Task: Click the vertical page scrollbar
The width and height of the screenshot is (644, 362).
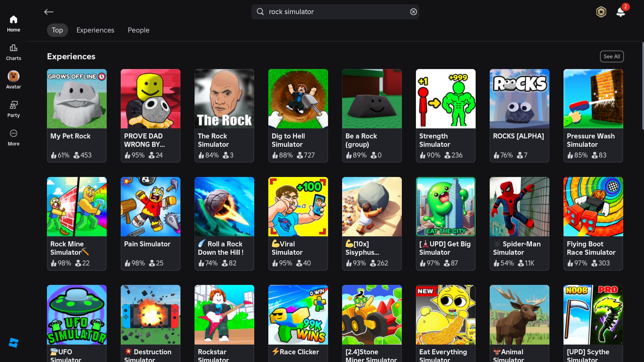Action: pos(642,86)
